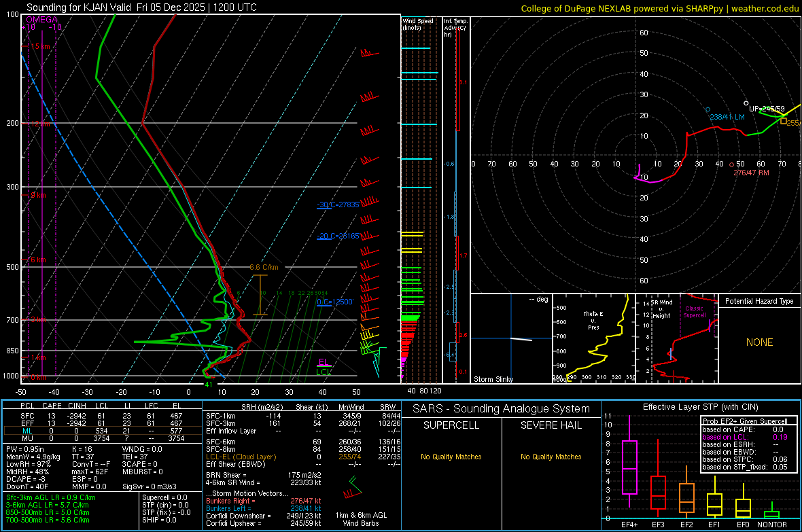Click the 'SHIP = 0.0' value
Image resolution: width=802 pixels, height=532 pixels.
click(159, 520)
